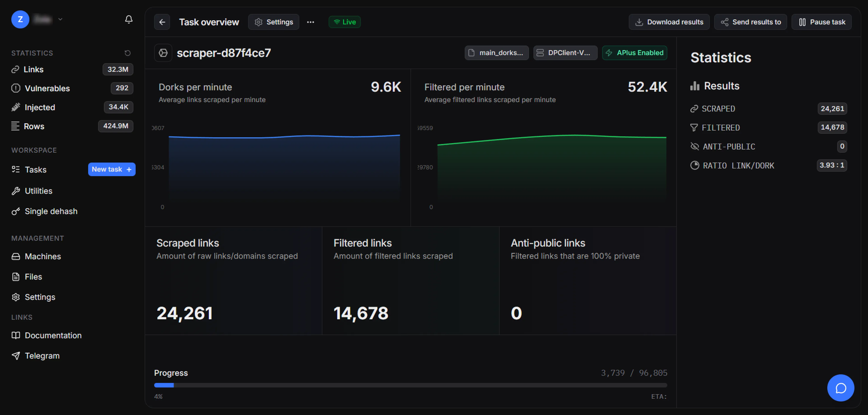Click the Live status badge
Screen dimensions: 868x415
[x=344, y=22]
